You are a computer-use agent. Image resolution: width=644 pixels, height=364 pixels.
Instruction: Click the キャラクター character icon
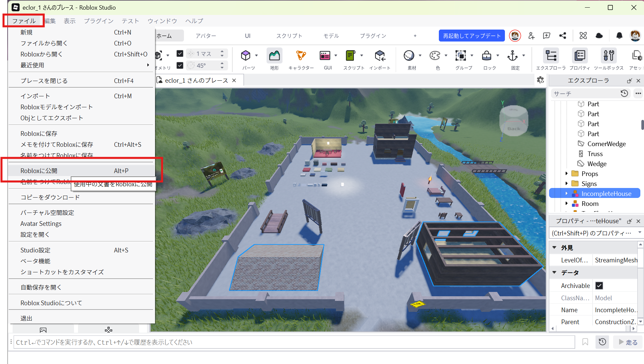[x=301, y=56]
